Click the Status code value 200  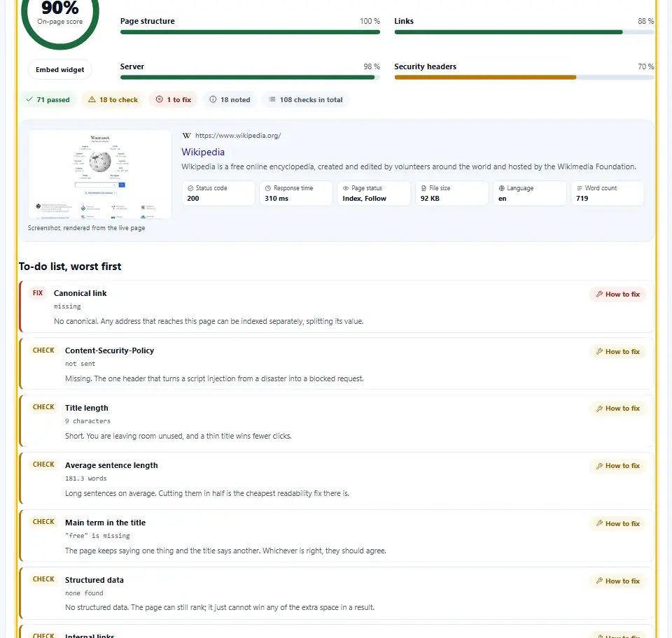click(193, 199)
